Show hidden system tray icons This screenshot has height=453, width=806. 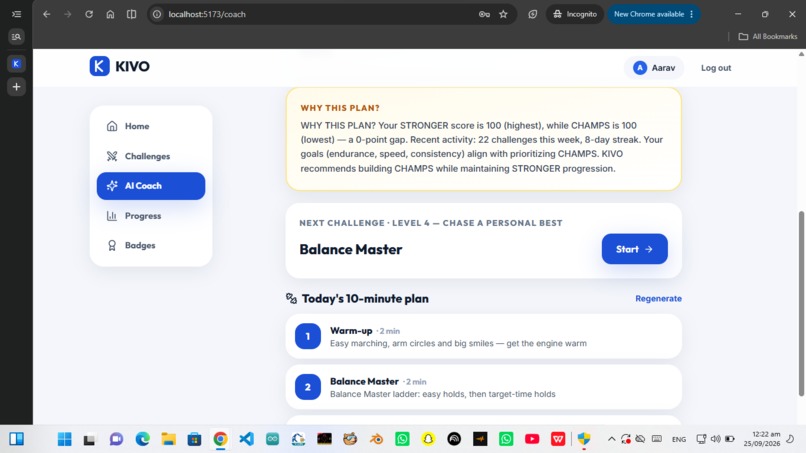click(x=611, y=439)
